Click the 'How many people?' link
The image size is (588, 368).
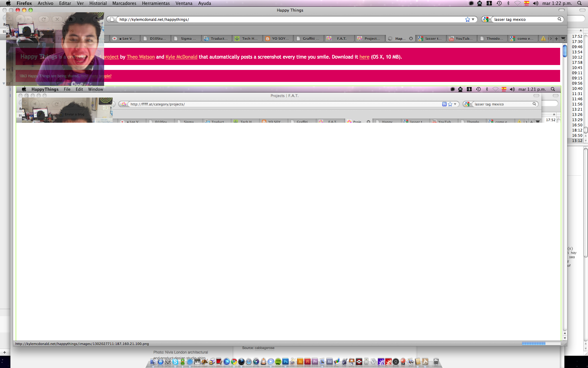click(96, 76)
